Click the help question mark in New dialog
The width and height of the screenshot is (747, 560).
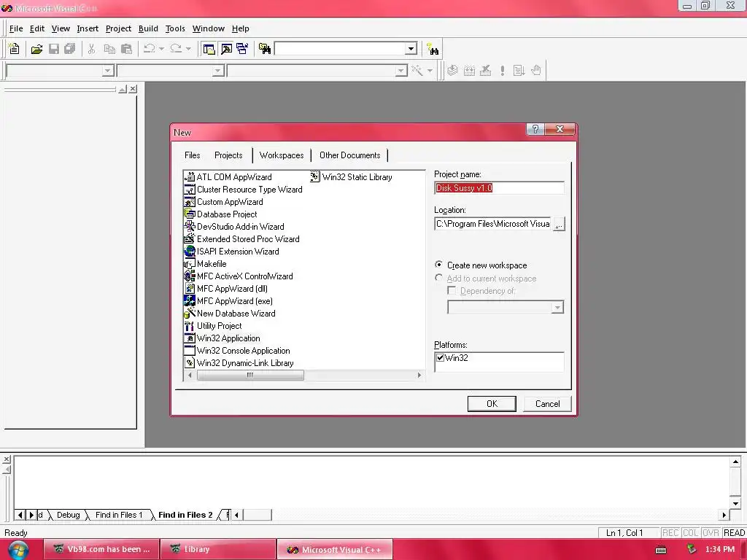click(x=535, y=129)
